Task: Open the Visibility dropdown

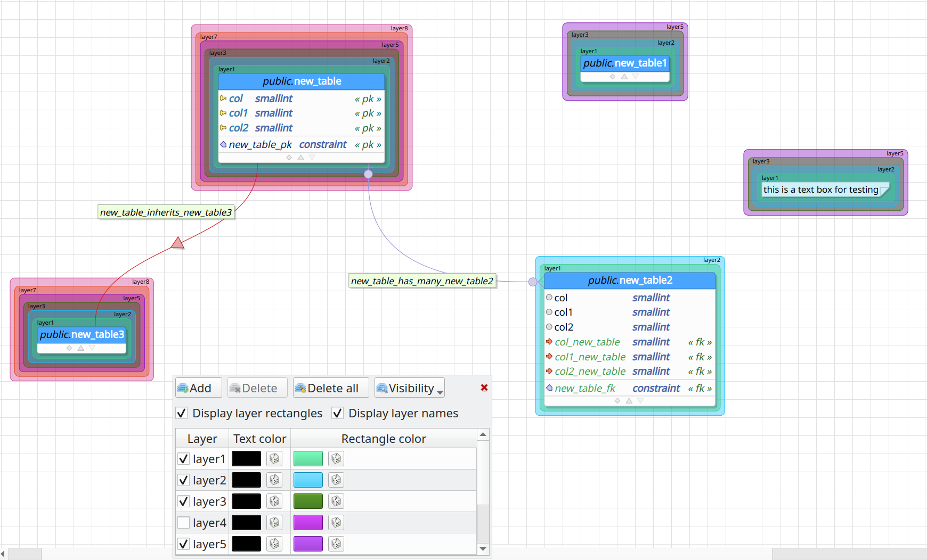Action: (x=409, y=388)
